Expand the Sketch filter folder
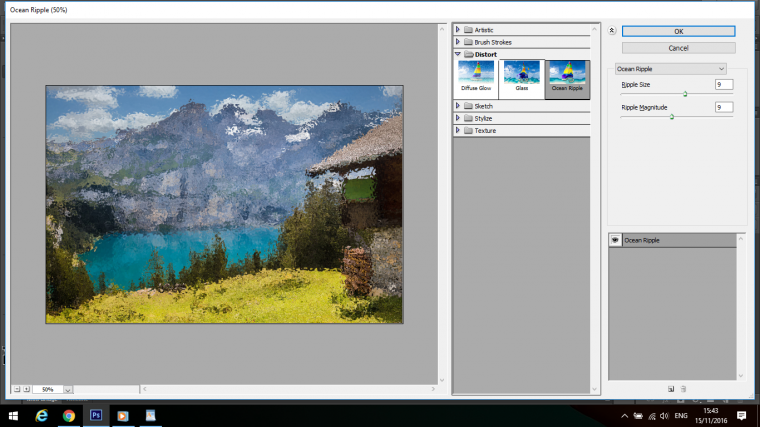 [x=458, y=106]
